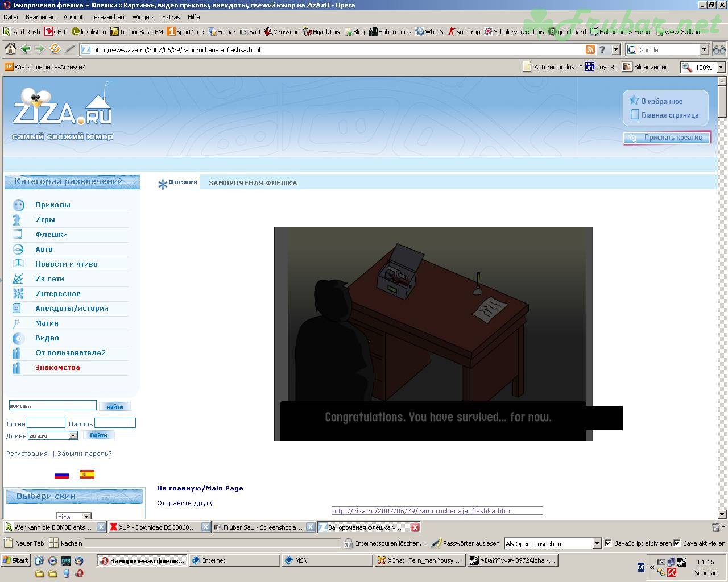This screenshot has width=728, height=582.
Task: Select the Spanish flag language
Action: [x=87, y=475]
